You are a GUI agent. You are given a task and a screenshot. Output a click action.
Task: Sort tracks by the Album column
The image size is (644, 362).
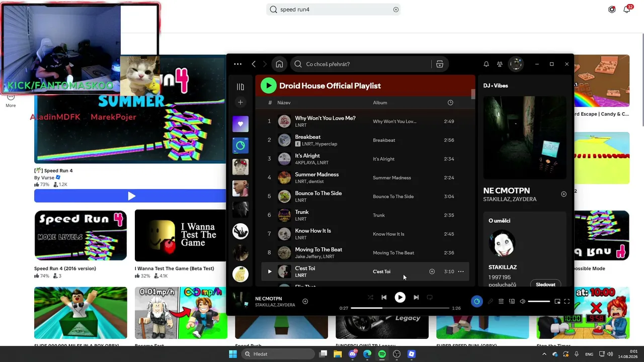(x=380, y=103)
